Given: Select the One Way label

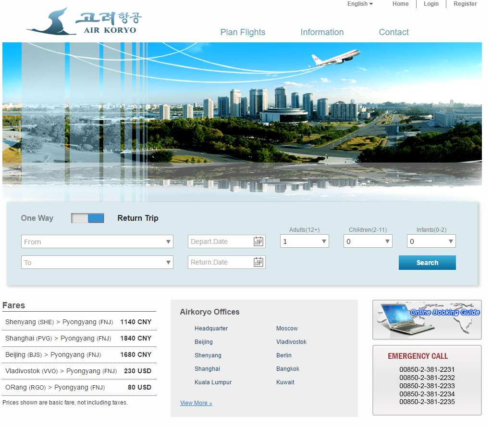Looking at the screenshot, I should [x=37, y=218].
